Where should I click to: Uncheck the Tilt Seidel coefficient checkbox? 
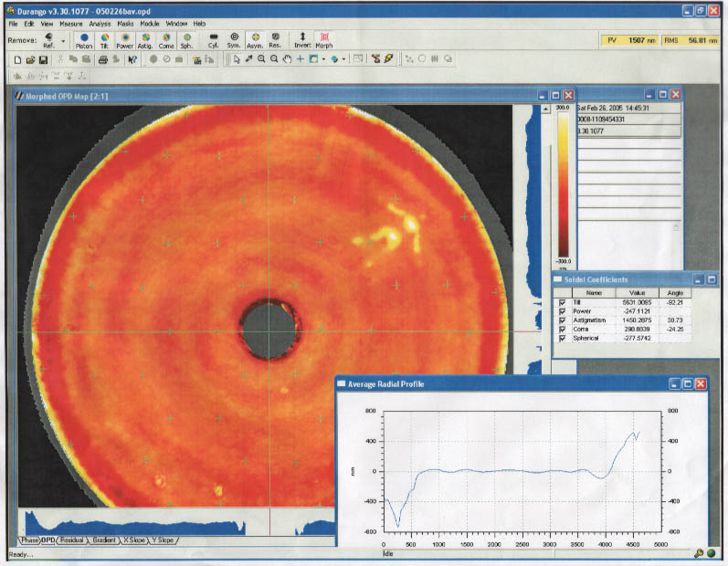tap(563, 302)
